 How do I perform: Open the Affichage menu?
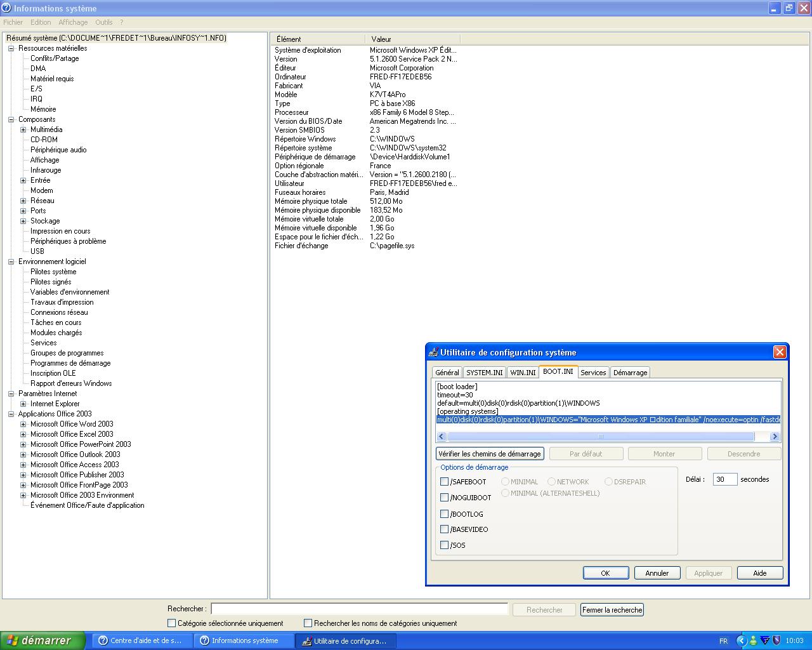[x=73, y=22]
